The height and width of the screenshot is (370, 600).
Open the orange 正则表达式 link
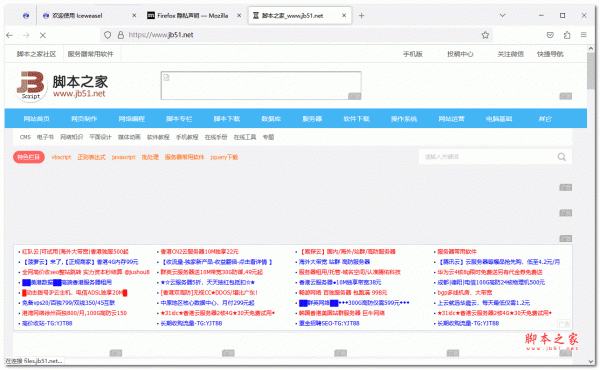click(91, 157)
